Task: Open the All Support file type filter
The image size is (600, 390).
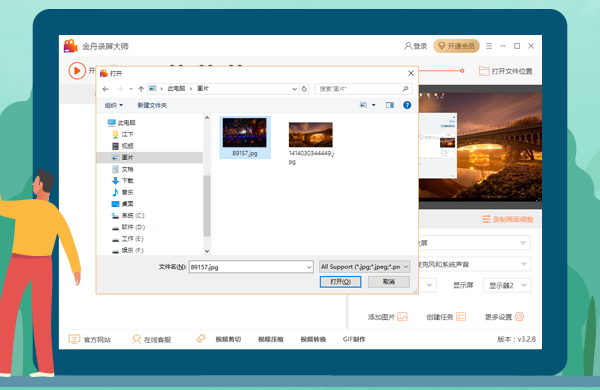Action: coord(365,267)
